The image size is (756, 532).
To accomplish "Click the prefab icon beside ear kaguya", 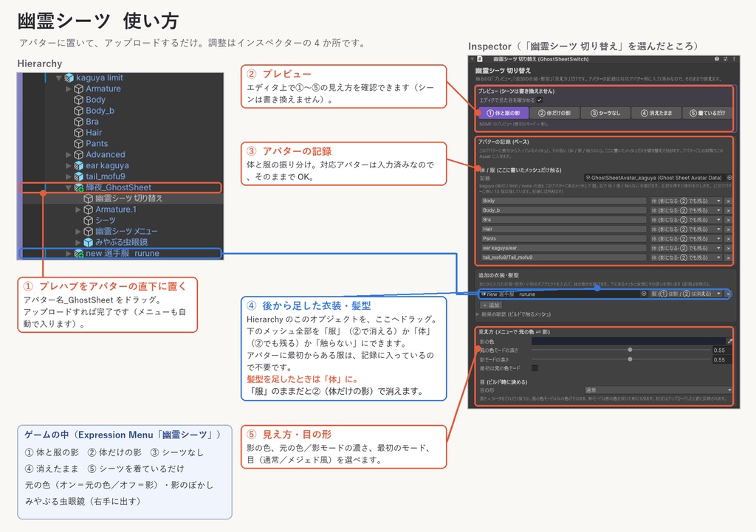I will click(78, 166).
